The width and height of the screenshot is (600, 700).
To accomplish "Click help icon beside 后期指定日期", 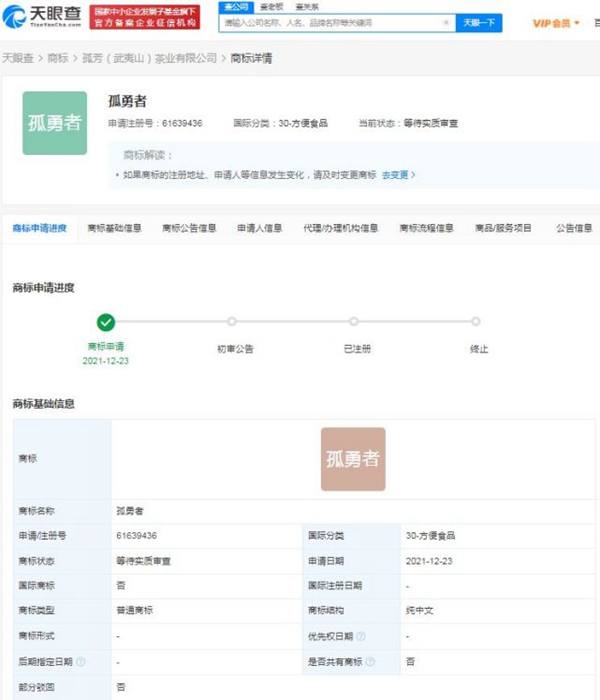I will [80, 662].
